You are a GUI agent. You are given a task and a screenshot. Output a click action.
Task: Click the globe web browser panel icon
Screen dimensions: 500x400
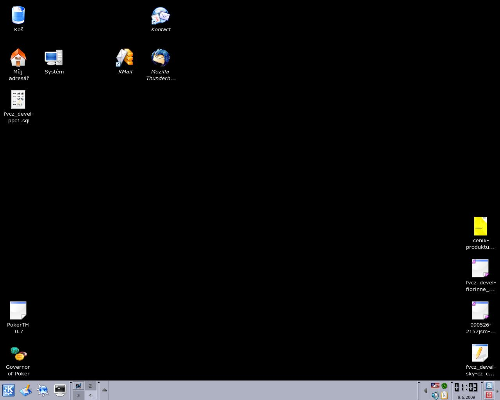pos(43,390)
